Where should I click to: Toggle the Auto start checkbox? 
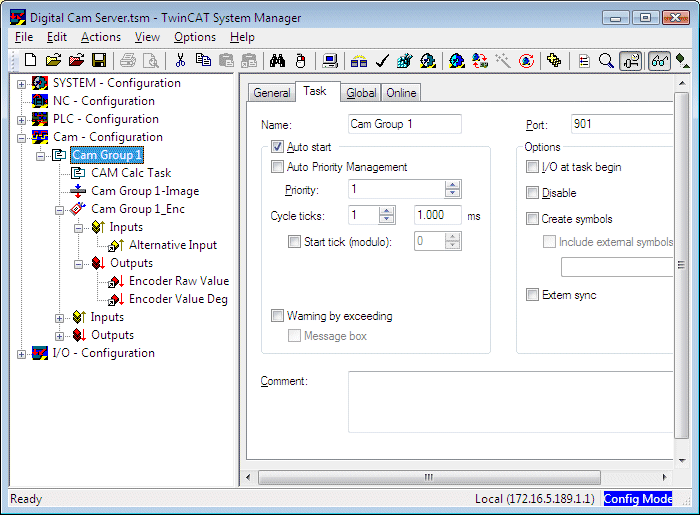(277, 146)
